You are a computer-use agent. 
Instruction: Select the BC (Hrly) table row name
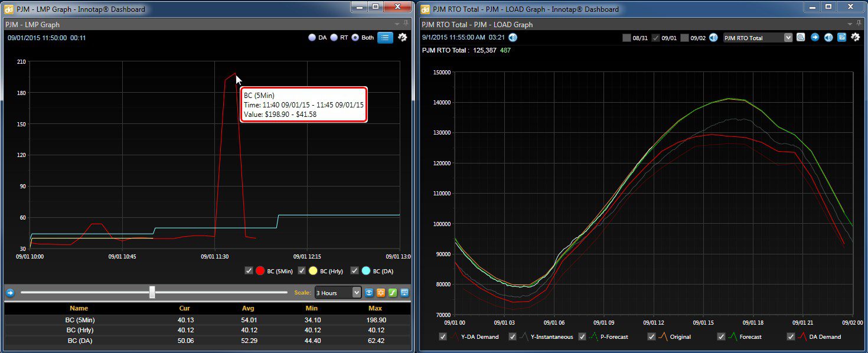[x=79, y=330]
